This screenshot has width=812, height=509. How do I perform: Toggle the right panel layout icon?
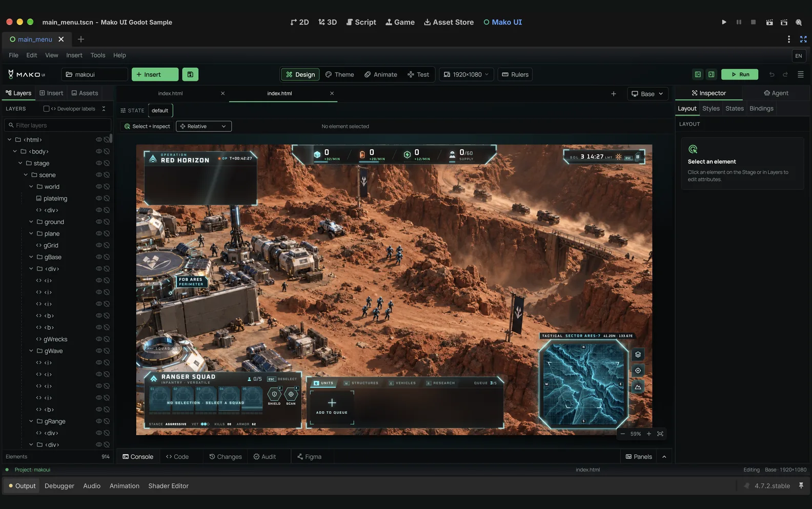click(711, 74)
